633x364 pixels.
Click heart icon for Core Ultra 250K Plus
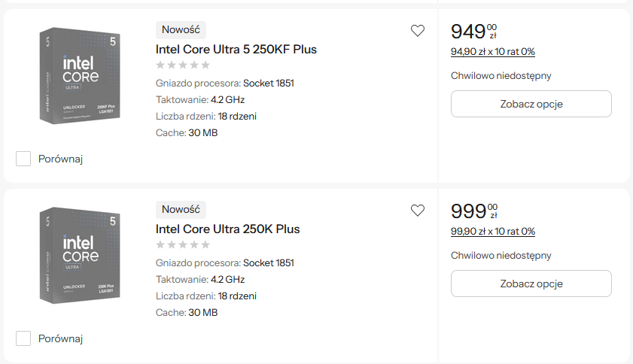coord(418,211)
